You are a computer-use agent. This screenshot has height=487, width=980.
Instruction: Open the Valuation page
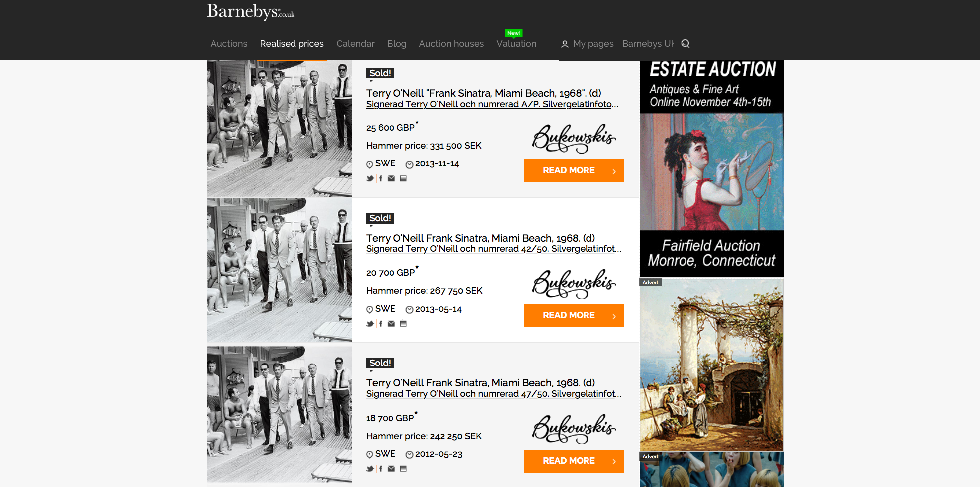click(x=516, y=44)
